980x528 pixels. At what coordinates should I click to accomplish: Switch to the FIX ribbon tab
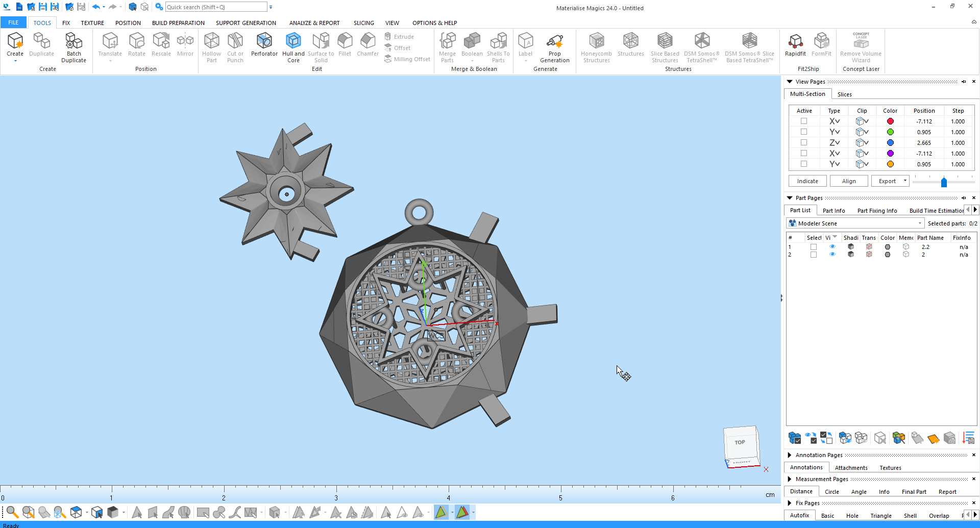(x=66, y=23)
